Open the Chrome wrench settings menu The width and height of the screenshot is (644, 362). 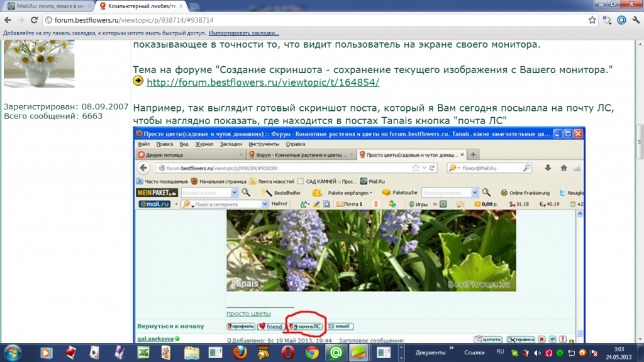point(635,20)
